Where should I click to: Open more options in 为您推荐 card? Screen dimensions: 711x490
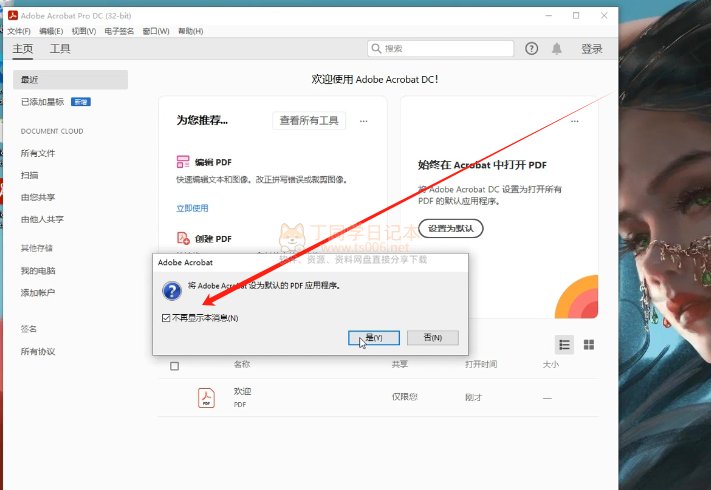(364, 121)
